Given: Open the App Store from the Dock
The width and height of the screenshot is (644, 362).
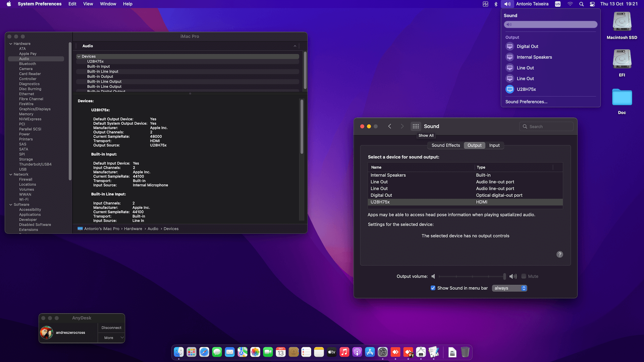Looking at the screenshot, I should (370, 352).
